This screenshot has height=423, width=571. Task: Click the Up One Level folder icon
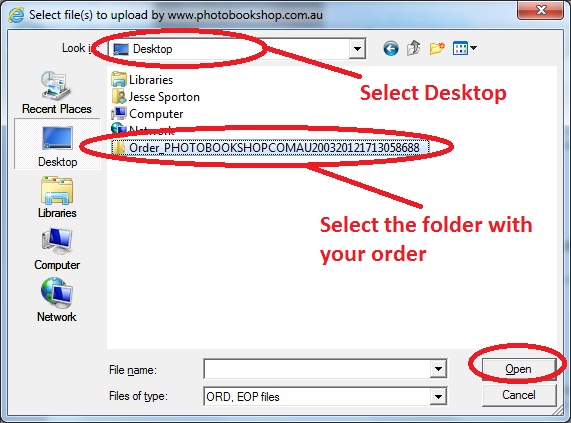click(x=413, y=48)
